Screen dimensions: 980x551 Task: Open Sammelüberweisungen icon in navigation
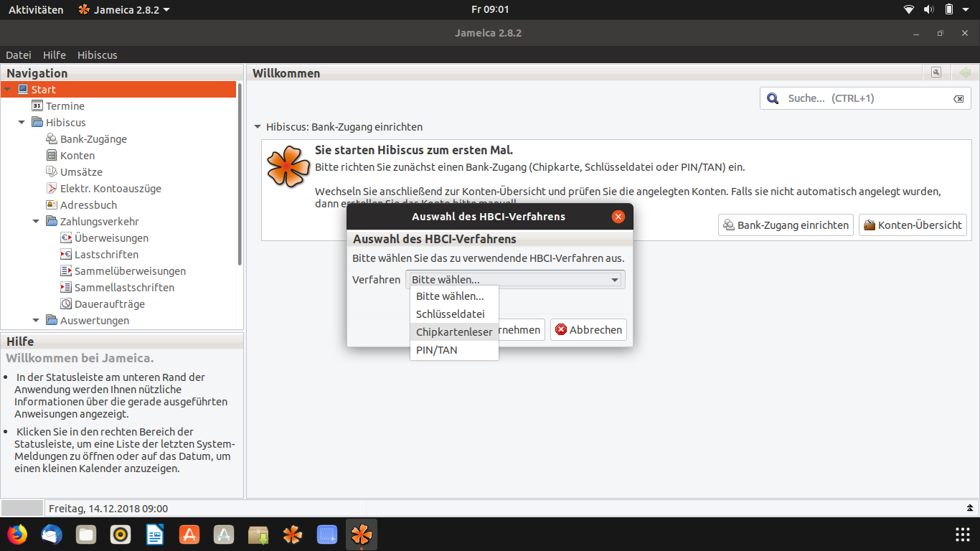click(x=66, y=270)
